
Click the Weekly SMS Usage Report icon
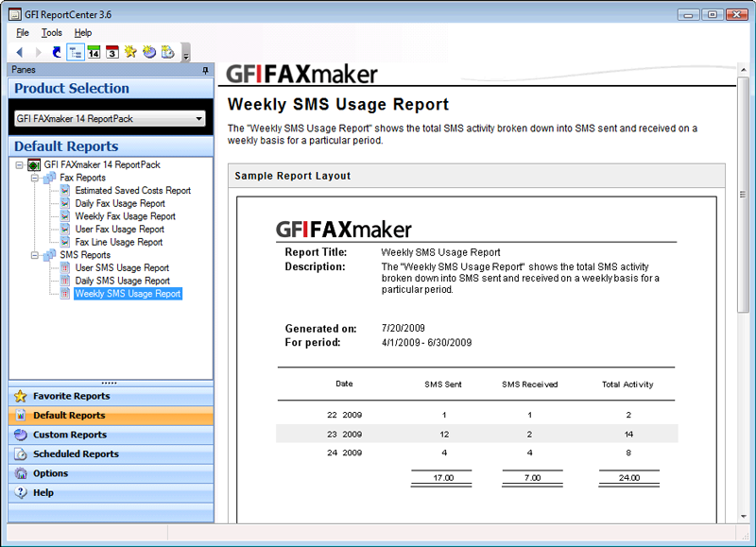click(65, 294)
